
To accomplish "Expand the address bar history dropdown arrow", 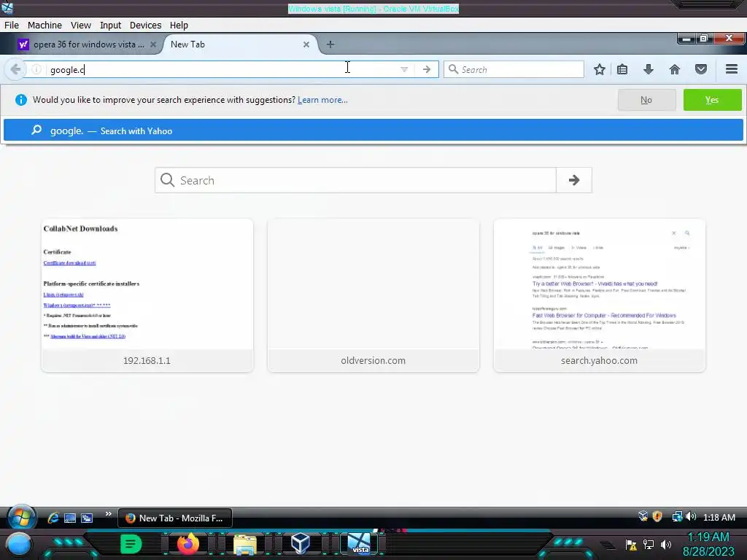I will [x=404, y=69].
